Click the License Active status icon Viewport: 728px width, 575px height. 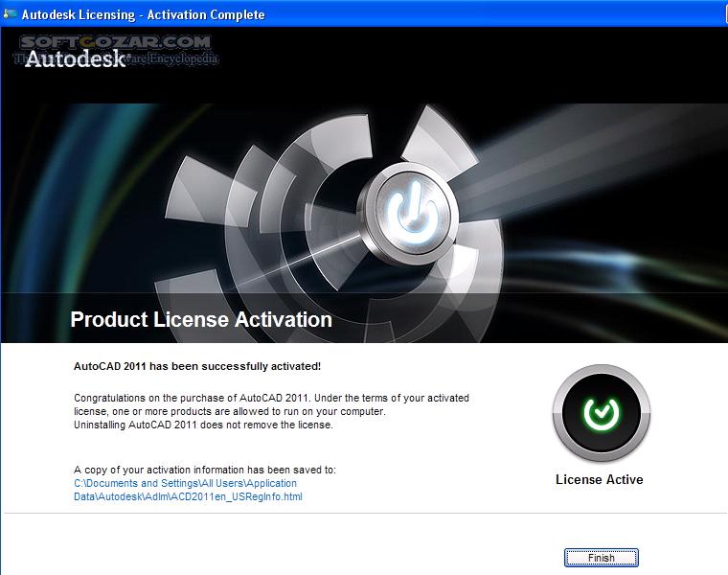pyautogui.click(x=602, y=412)
